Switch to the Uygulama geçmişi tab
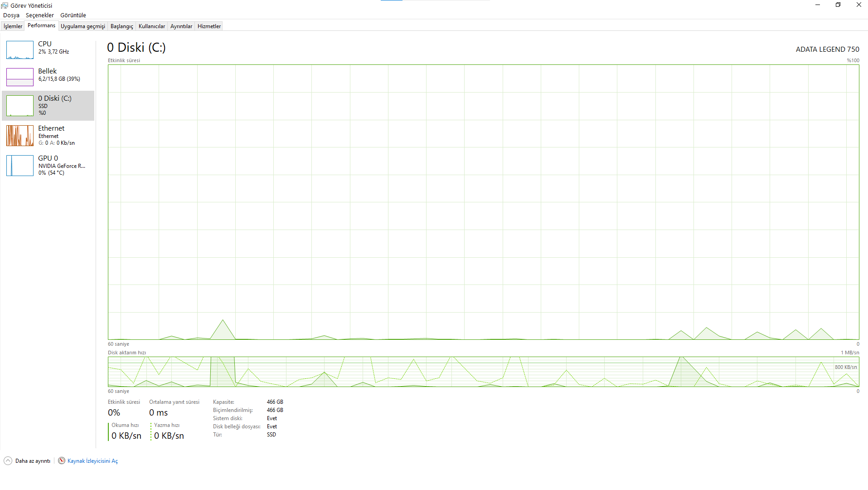Viewport: 868px width, 490px height. [x=83, y=26]
